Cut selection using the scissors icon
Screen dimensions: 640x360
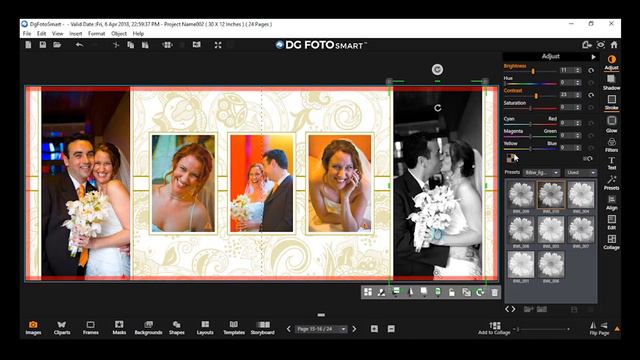[x=116, y=45]
